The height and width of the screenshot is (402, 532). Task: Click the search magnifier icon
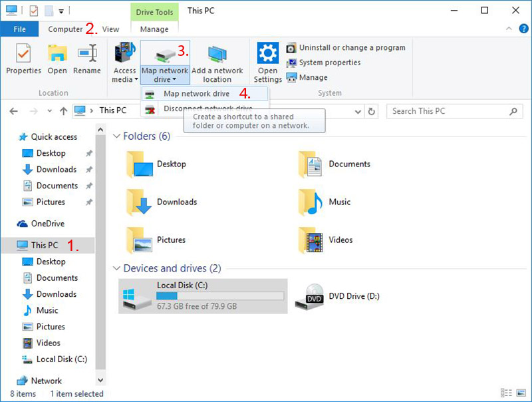513,111
